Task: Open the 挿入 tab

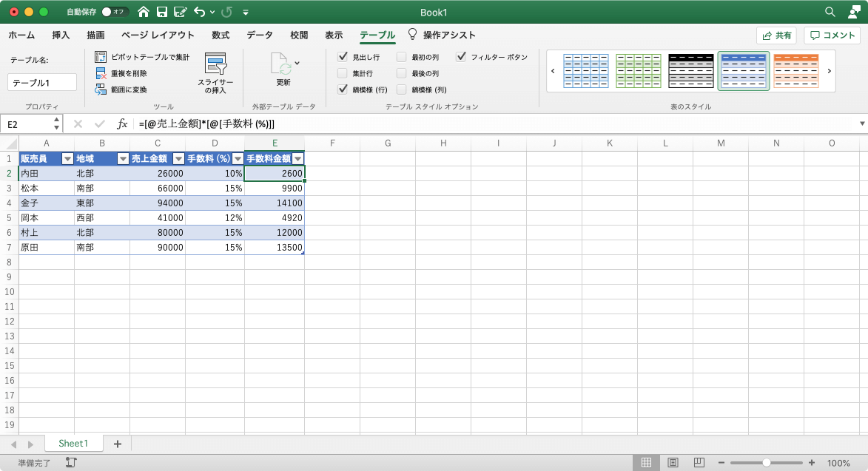Action: coord(61,35)
